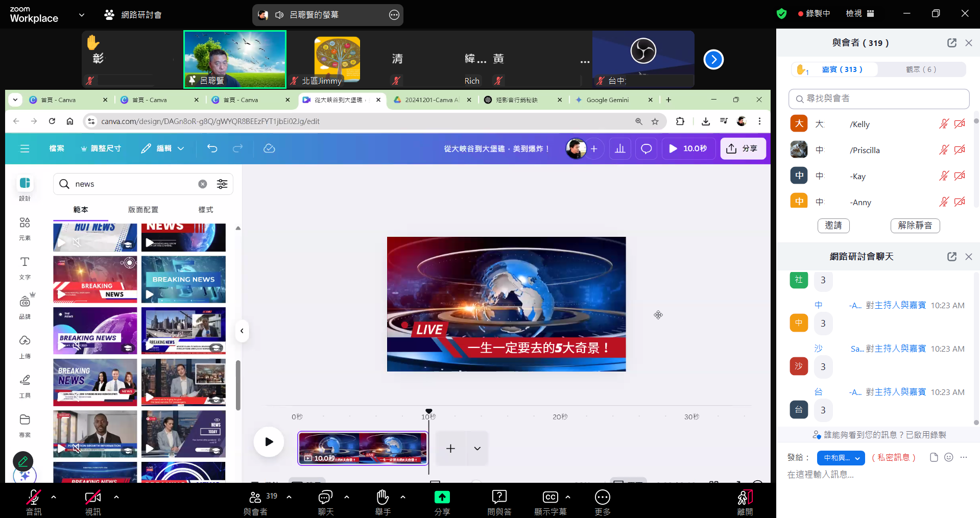This screenshot has height=518, width=980.
Task: Open search filter options next to news
Action: click(x=222, y=184)
